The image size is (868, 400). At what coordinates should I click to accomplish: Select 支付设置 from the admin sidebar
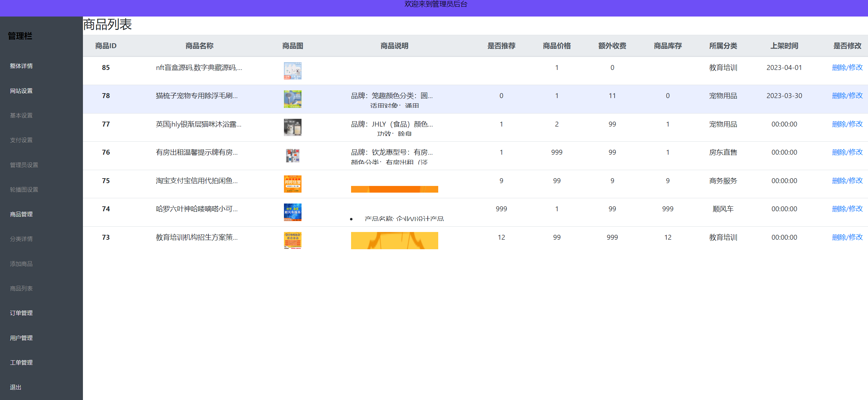click(x=21, y=140)
